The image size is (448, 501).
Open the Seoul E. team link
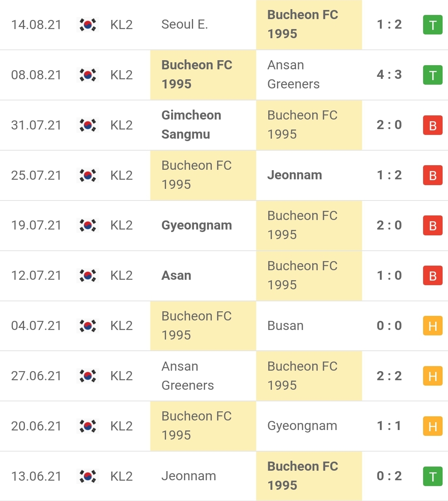tap(184, 24)
